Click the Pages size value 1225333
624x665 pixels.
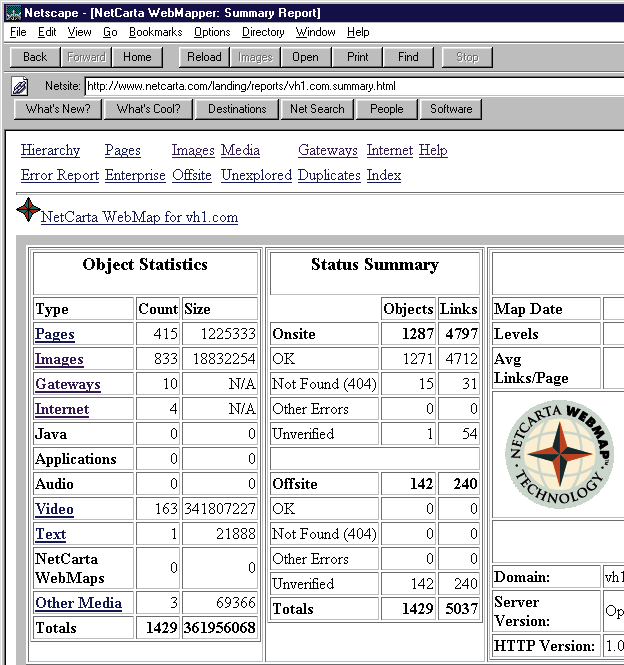tap(228, 334)
